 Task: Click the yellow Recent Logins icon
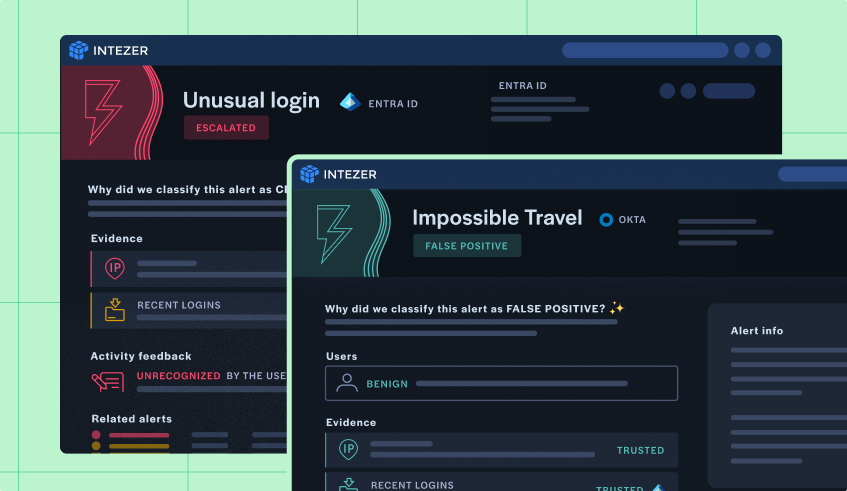115,310
